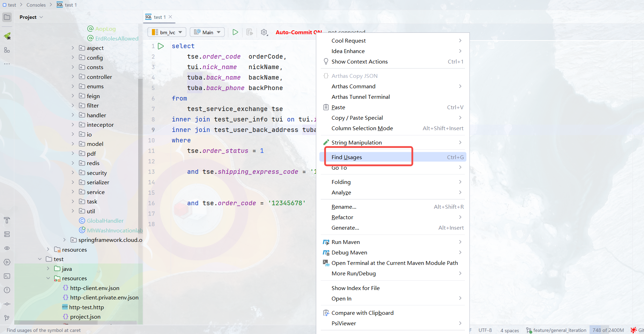
Task: Open Consoles from the breadcrumb bar
Action: (x=36, y=5)
